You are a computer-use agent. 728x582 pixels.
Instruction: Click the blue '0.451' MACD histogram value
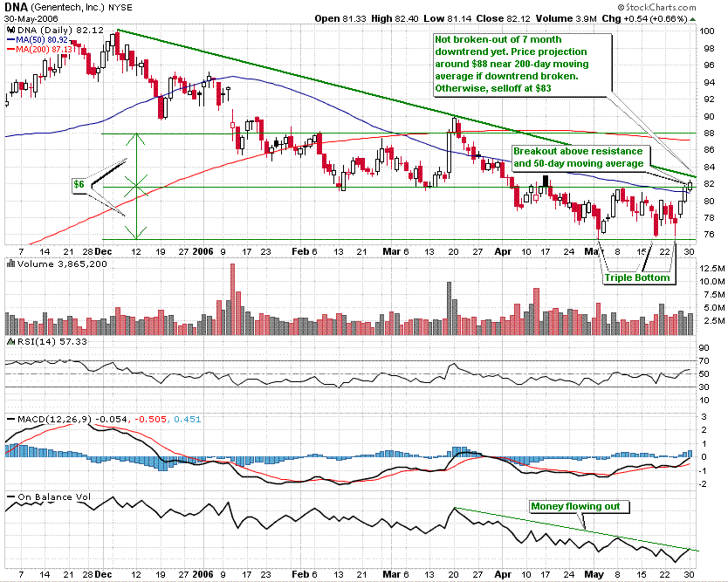(x=187, y=420)
